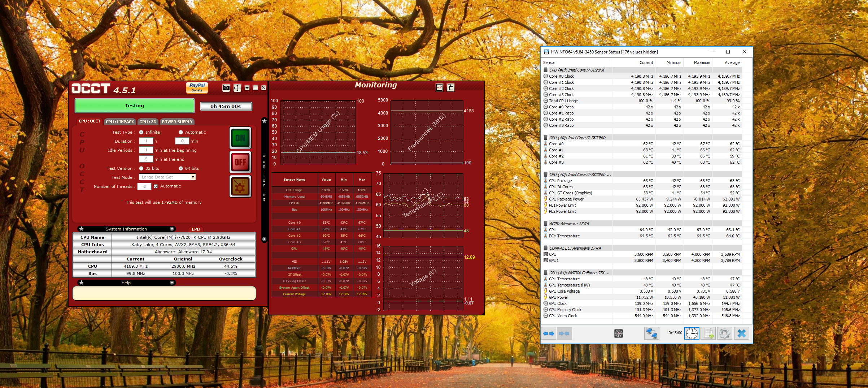Viewport: 868px width, 388px height.
Task: Open OCCT settings with orange gear button
Action: click(x=240, y=186)
